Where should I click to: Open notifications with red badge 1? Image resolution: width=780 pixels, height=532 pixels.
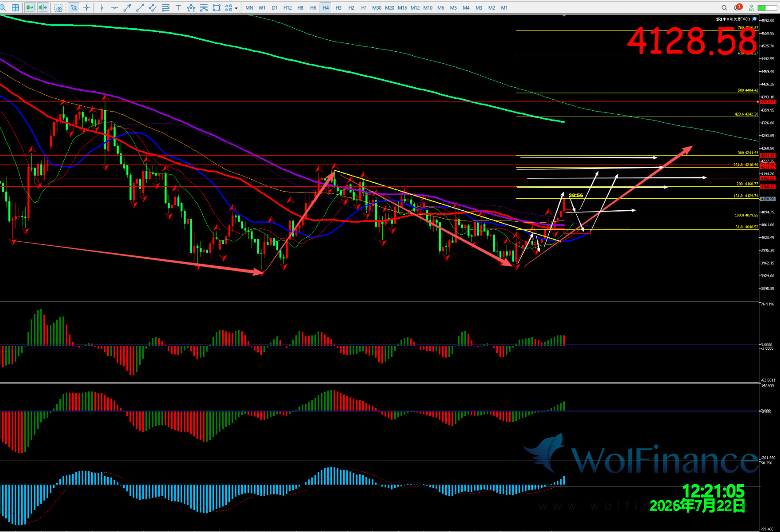(x=737, y=8)
